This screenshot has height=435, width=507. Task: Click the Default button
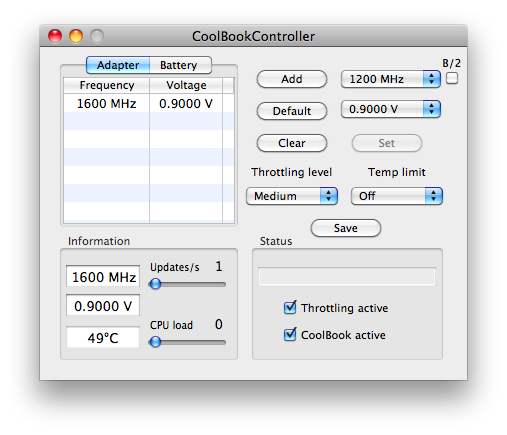point(292,111)
